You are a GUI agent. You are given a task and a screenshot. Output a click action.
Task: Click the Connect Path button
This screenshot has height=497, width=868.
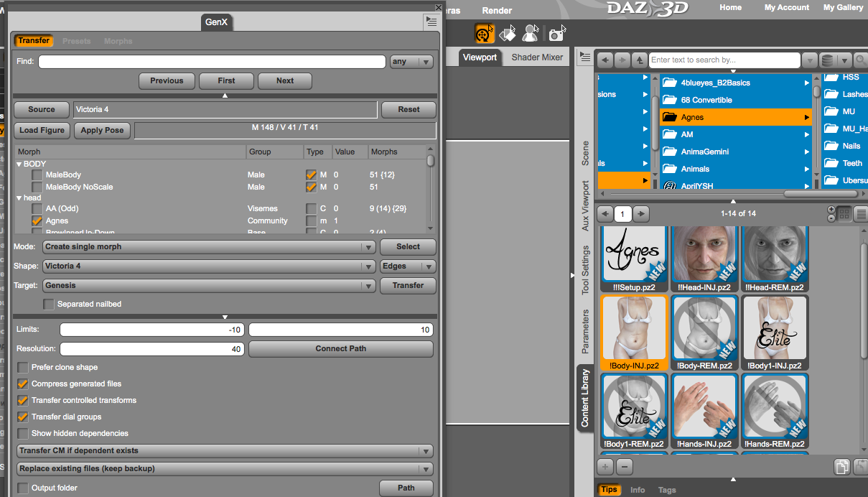coord(341,349)
